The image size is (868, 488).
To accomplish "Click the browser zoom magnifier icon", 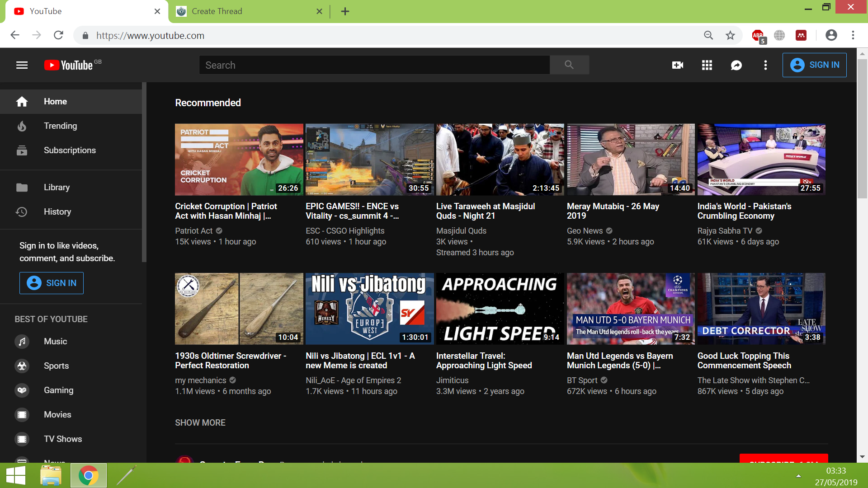I will (708, 35).
